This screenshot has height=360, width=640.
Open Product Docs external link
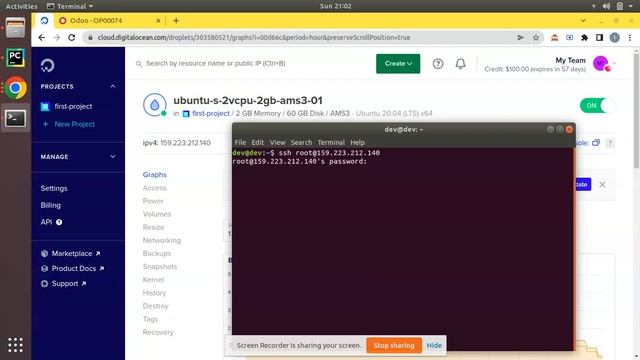[73, 269]
